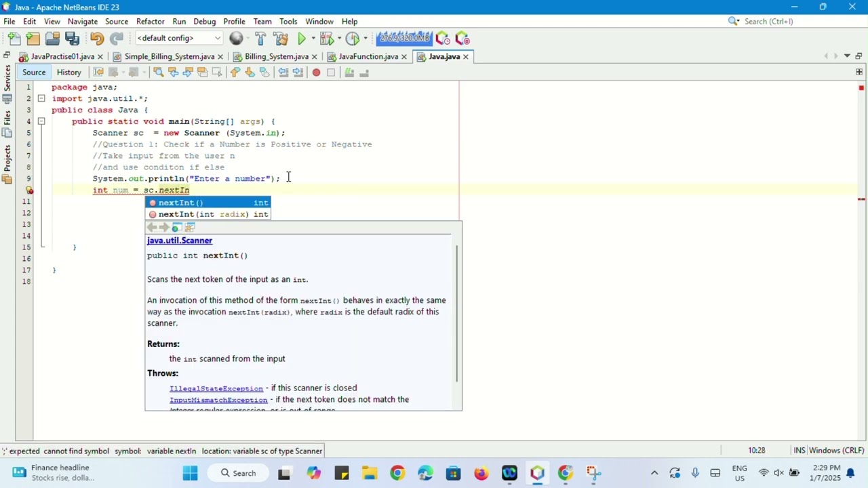Open Google Chrome from taskbar
The image size is (868, 488).
click(x=397, y=473)
